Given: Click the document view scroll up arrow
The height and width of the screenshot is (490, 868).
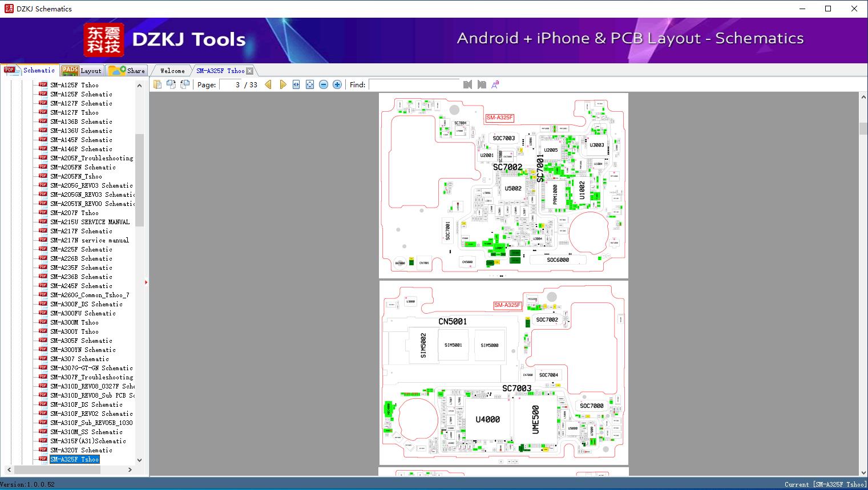Looking at the screenshot, I should tap(863, 98).
